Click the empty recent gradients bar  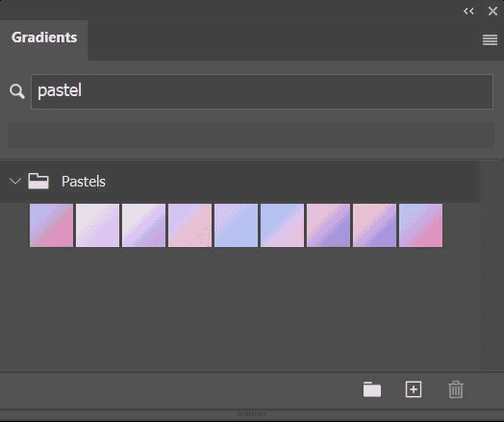251,135
